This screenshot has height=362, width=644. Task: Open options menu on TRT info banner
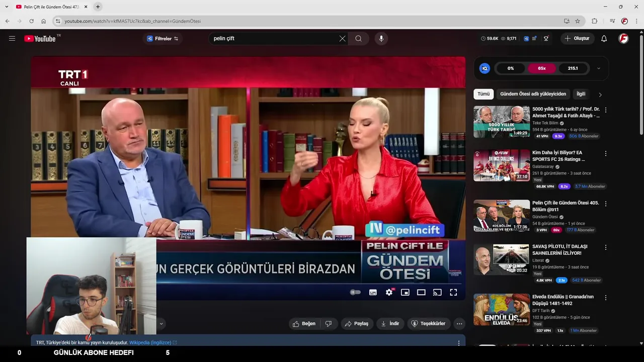coord(458,343)
